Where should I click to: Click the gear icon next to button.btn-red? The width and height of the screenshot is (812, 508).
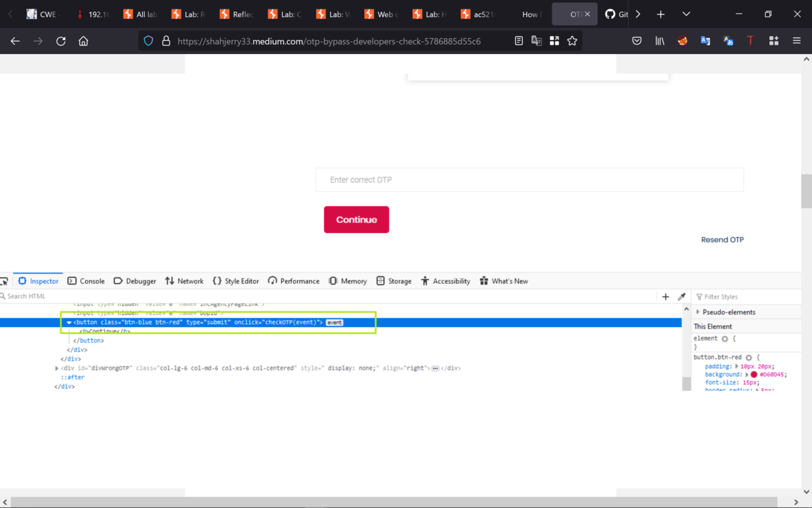click(x=748, y=358)
